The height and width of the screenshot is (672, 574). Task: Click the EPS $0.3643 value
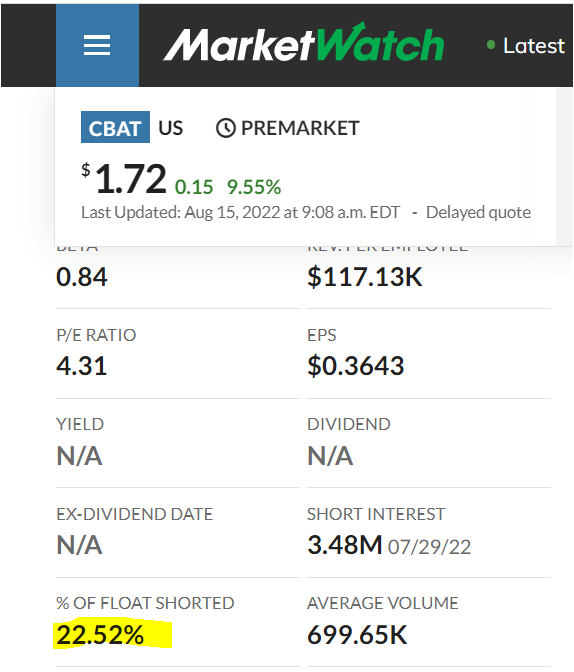point(356,366)
